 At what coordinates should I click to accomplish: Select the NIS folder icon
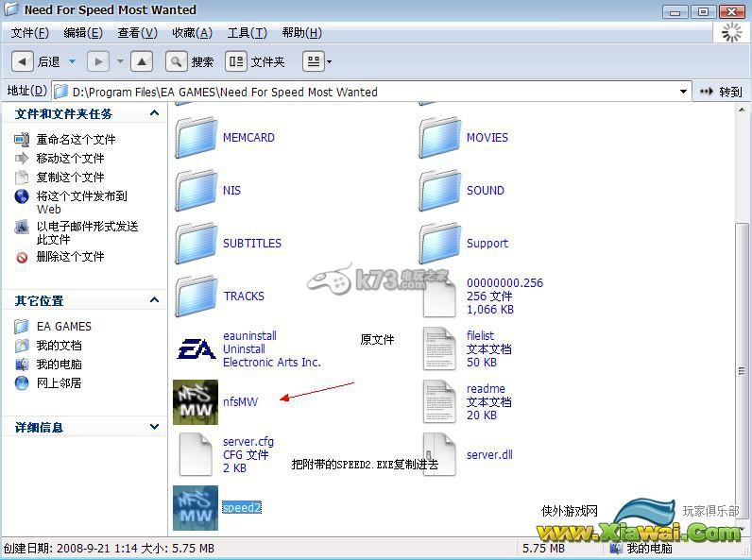(197, 191)
